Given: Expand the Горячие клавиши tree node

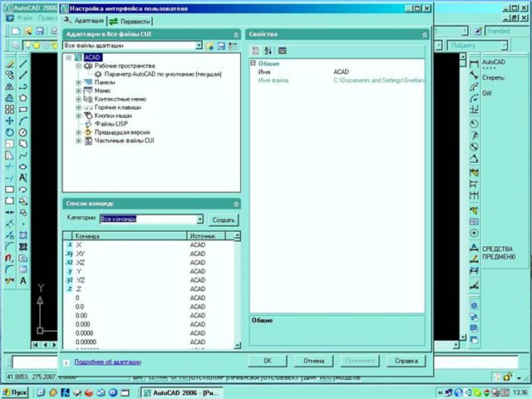Looking at the screenshot, I should point(78,107).
